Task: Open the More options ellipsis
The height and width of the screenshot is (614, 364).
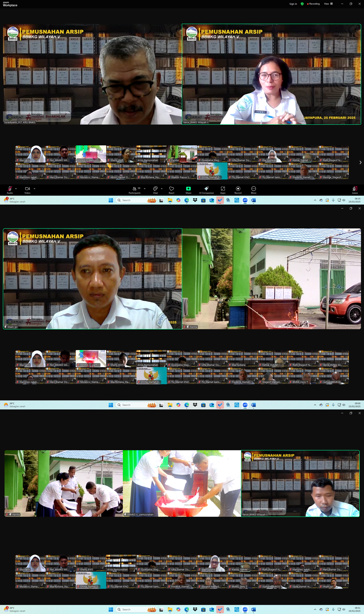Action: 253,189
